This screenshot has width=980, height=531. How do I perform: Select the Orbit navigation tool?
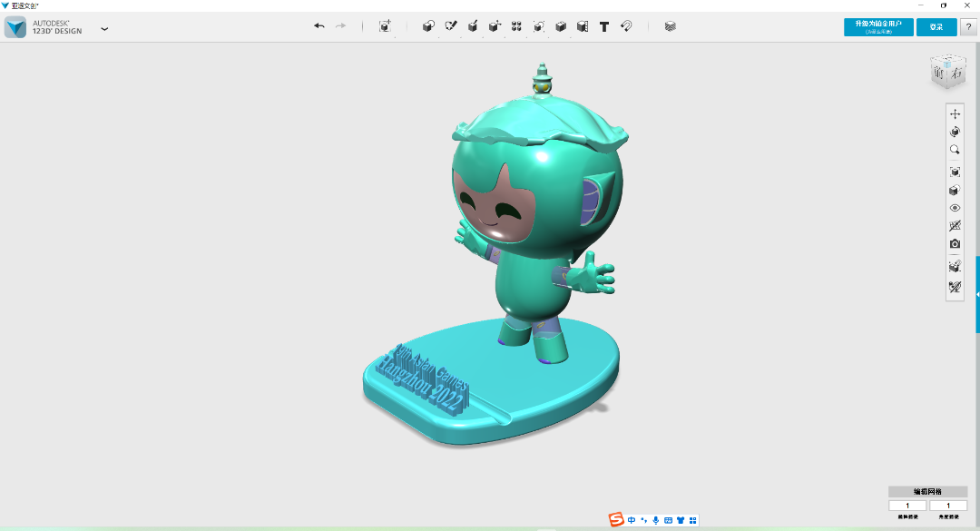tap(955, 132)
